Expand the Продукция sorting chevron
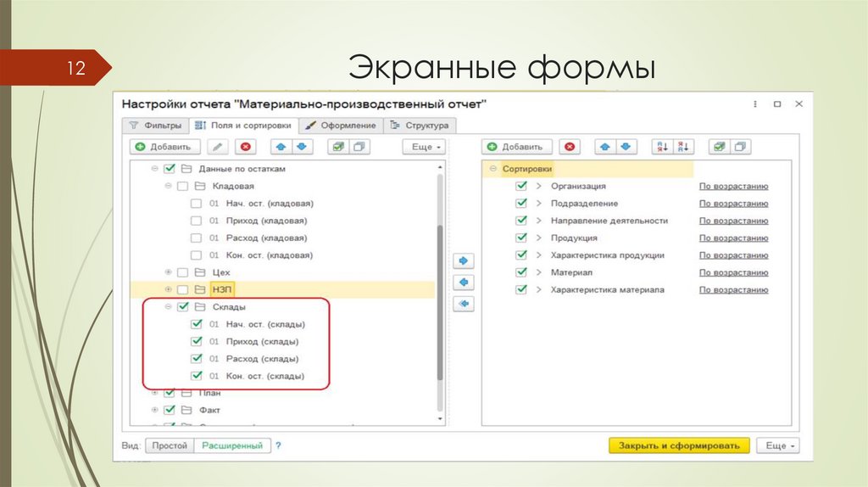The height and width of the screenshot is (487, 868). [x=538, y=238]
